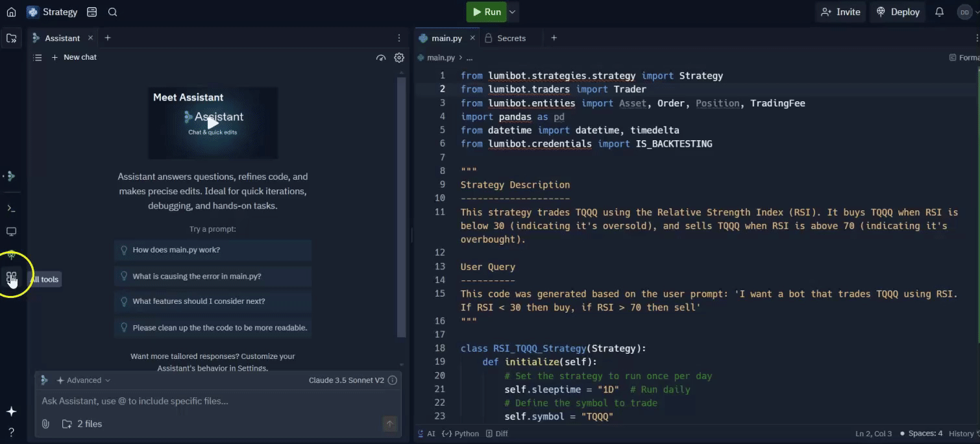
Task: Show chat history list icon
Action: pyautogui.click(x=38, y=58)
